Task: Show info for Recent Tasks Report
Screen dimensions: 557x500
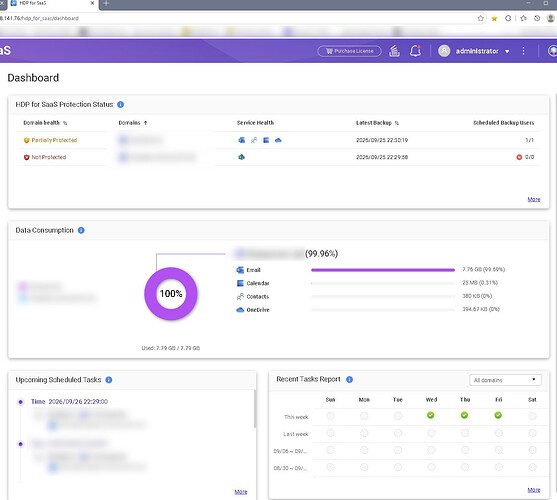Action: pos(350,379)
